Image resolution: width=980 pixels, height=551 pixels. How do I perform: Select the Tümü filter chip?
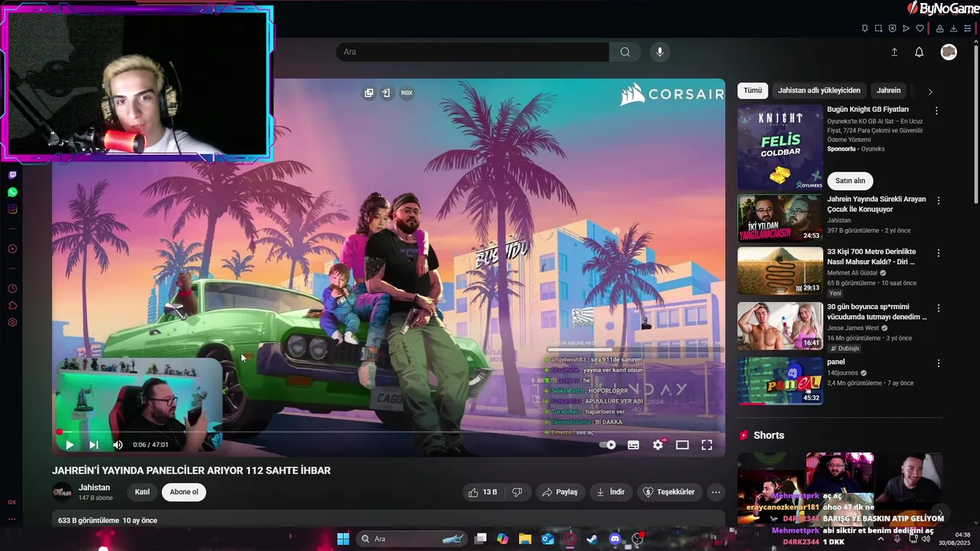tap(753, 90)
